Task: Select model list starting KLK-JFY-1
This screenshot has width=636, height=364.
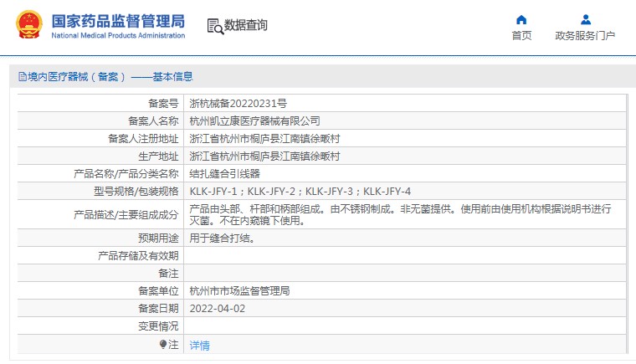Action: (300, 191)
